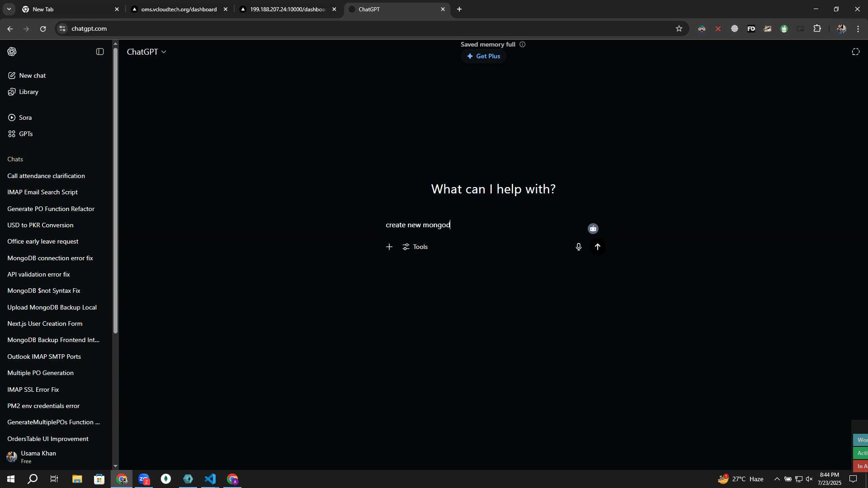Click the FD extension icon
Screen dimensions: 868x488
pyautogui.click(x=751, y=28)
